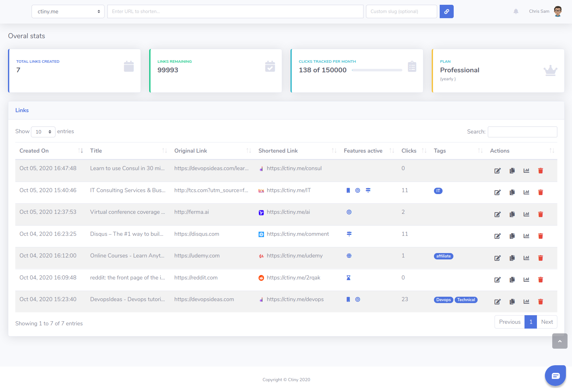Sort table by Features active column
Viewport: 572px width, 392px height.
pos(369,151)
